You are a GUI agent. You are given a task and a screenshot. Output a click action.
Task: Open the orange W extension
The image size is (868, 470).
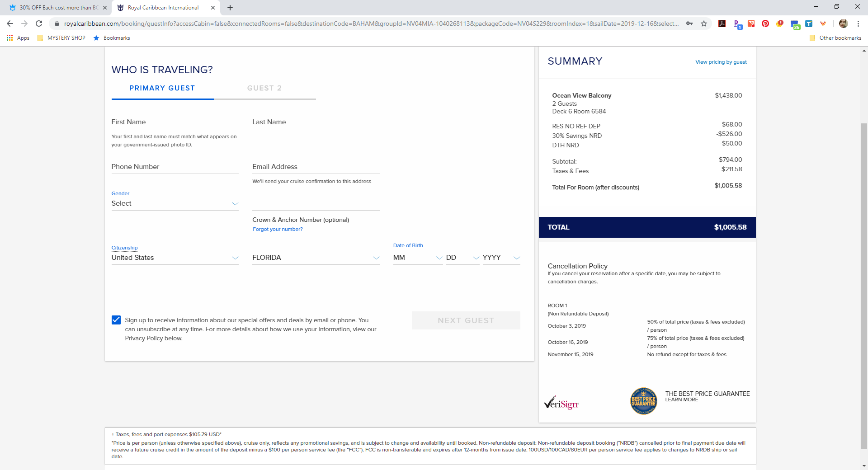point(823,23)
